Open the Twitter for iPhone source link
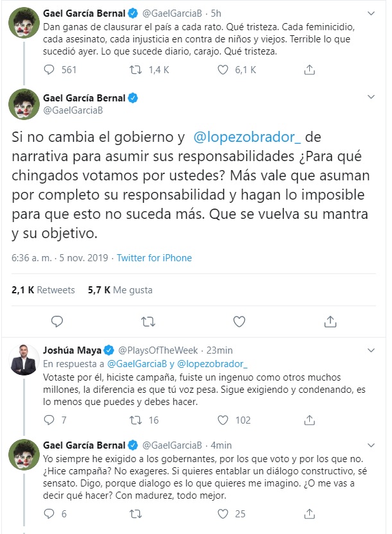This screenshot has height=534, width=392. (x=154, y=258)
